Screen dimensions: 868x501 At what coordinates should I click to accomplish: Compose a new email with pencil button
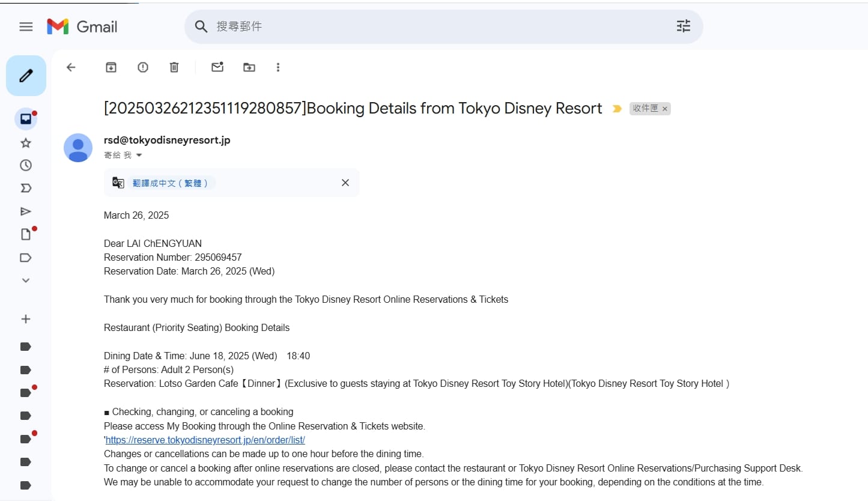point(26,76)
